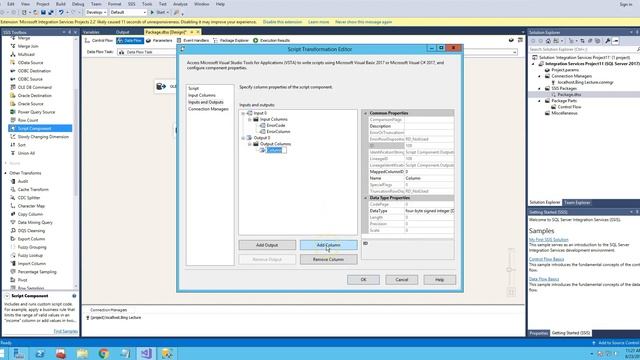
Task: Select the OData Source toolbox item
Action: point(30,62)
